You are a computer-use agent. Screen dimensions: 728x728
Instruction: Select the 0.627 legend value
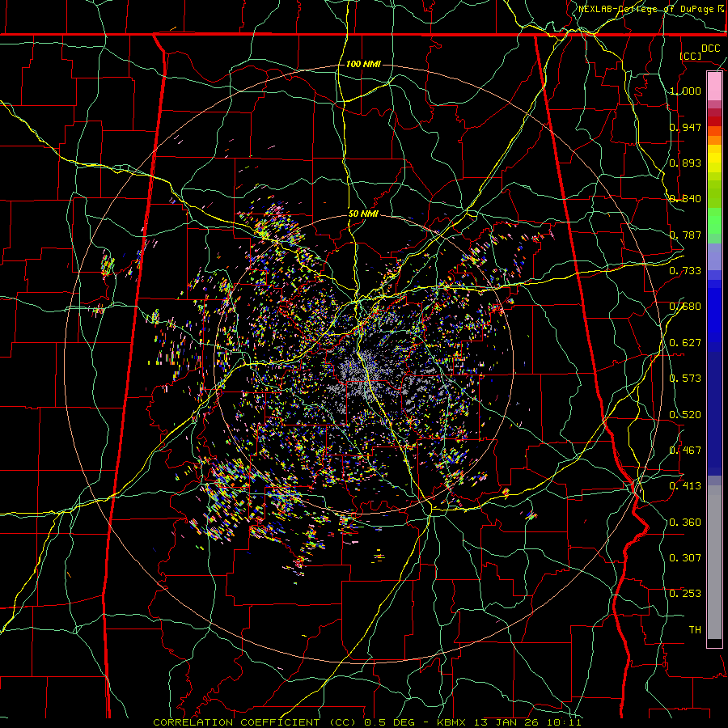686,343
